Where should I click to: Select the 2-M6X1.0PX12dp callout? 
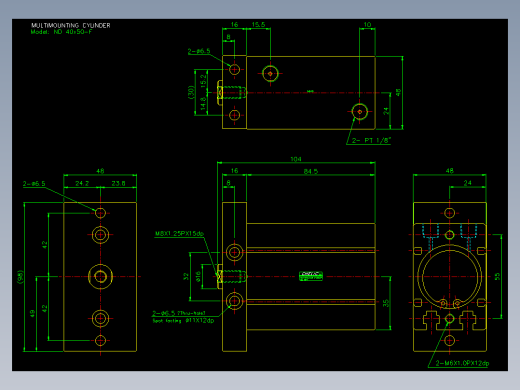[x=462, y=363]
